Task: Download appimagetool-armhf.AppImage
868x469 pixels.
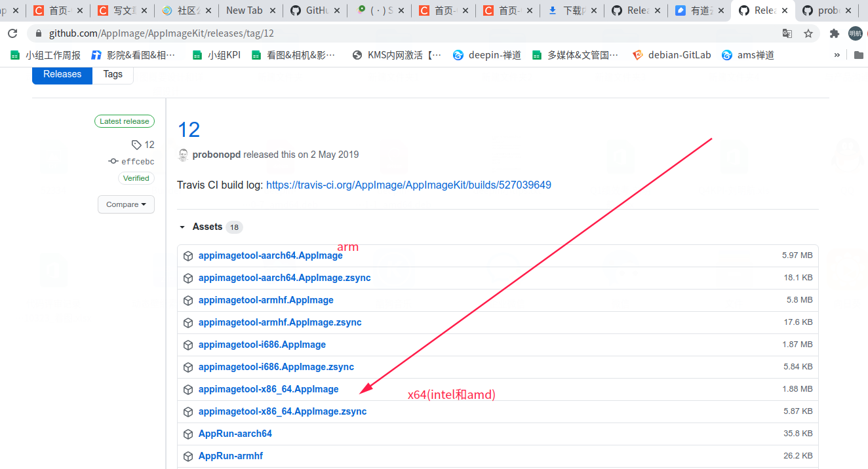Action: click(266, 300)
